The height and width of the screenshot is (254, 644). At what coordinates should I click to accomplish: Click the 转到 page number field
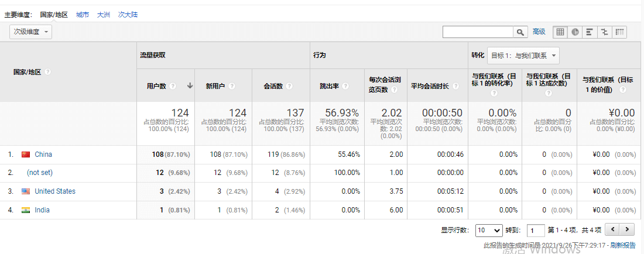[x=536, y=230]
